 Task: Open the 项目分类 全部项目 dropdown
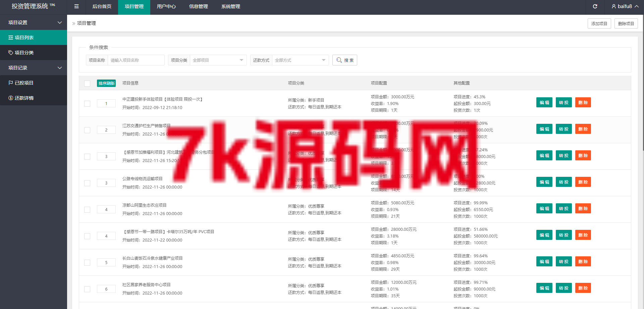pos(218,60)
